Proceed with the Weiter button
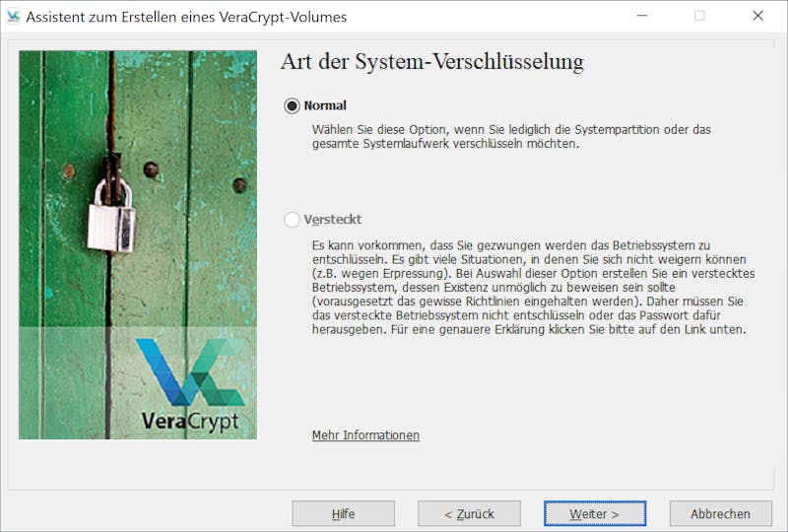Screen dimensions: 788x532 click(x=595, y=514)
